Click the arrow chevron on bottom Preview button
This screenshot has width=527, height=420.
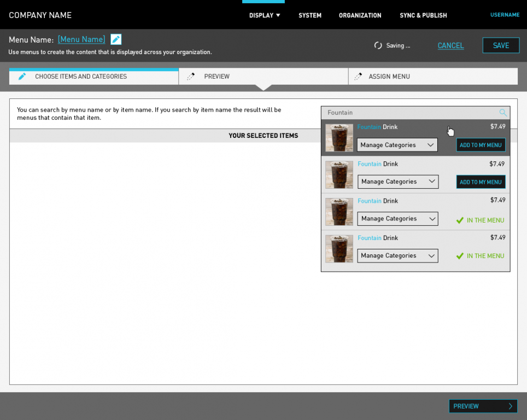point(510,406)
